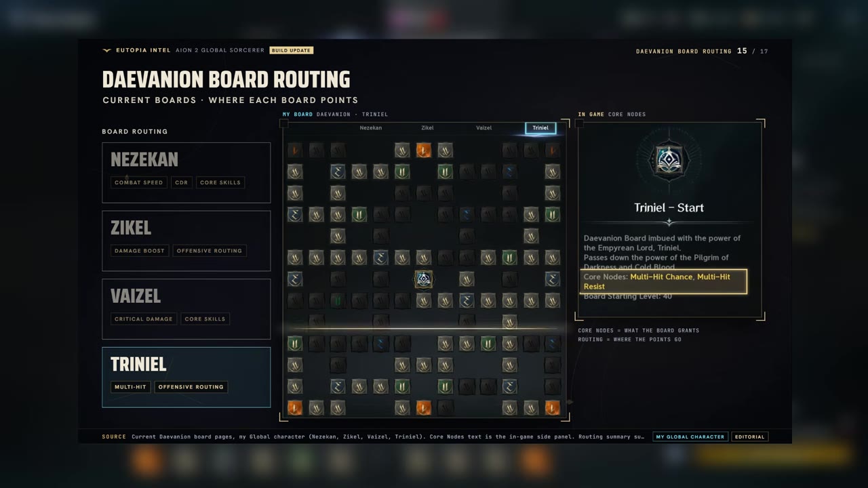Open the Vaizel board tab
Image resolution: width=868 pixels, height=488 pixels.
click(484, 127)
